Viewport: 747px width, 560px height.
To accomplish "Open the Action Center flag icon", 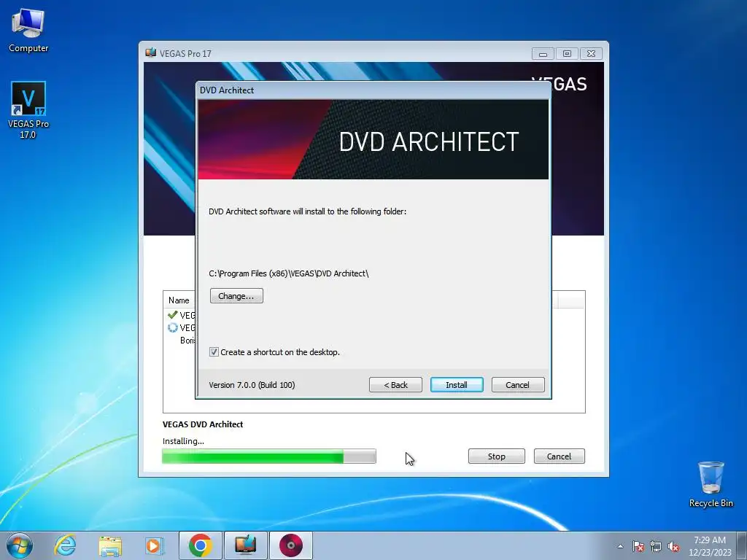I will (638, 546).
